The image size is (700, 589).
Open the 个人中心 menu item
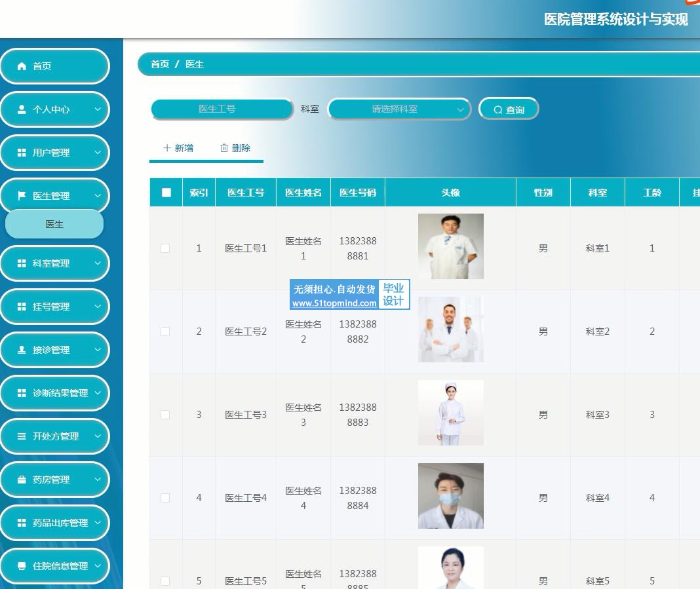click(55, 109)
